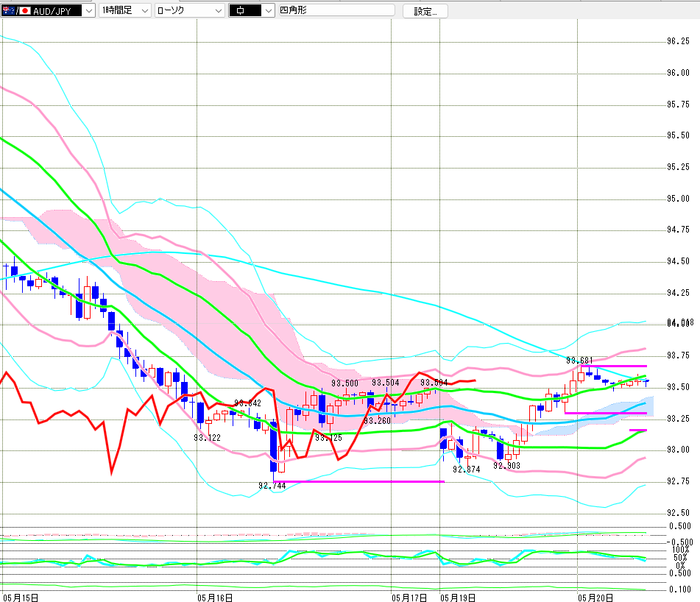The height and width of the screenshot is (602, 700).
Task: Click the 92.744 low price label
Action: pyautogui.click(x=272, y=486)
